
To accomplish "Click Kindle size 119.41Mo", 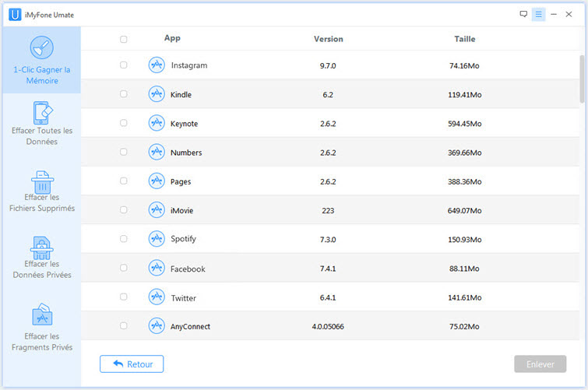I will click(465, 95).
